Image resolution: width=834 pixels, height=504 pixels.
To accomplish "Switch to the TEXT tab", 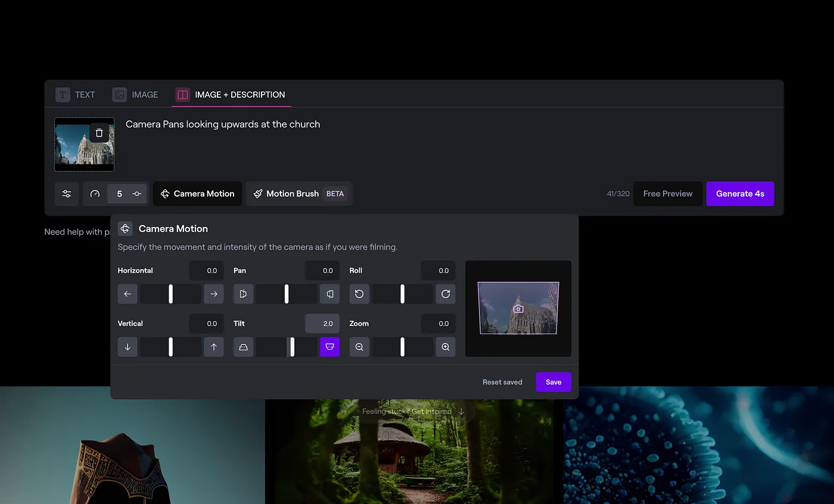I will pos(76,95).
